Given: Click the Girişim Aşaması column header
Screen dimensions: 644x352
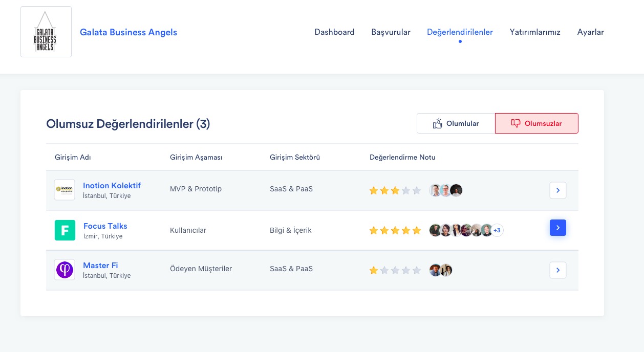Looking at the screenshot, I should tap(196, 157).
